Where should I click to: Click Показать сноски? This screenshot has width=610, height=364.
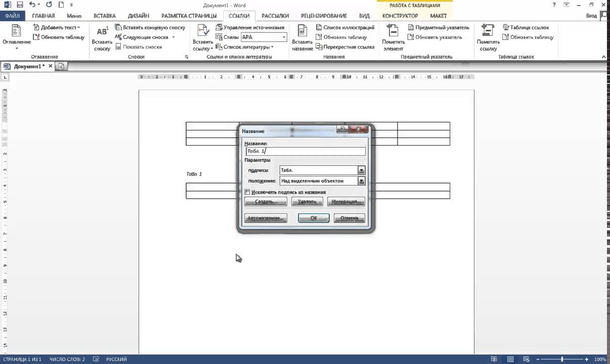tap(139, 47)
